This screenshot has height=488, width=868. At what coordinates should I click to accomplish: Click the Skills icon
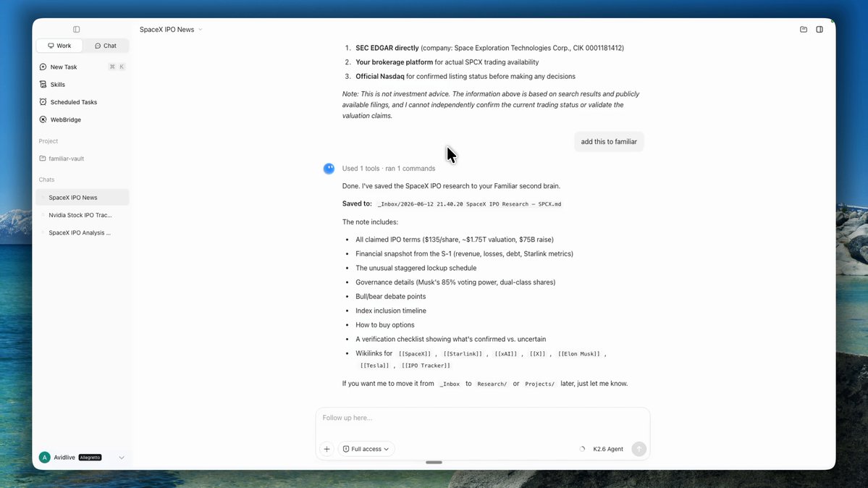[43, 85]
